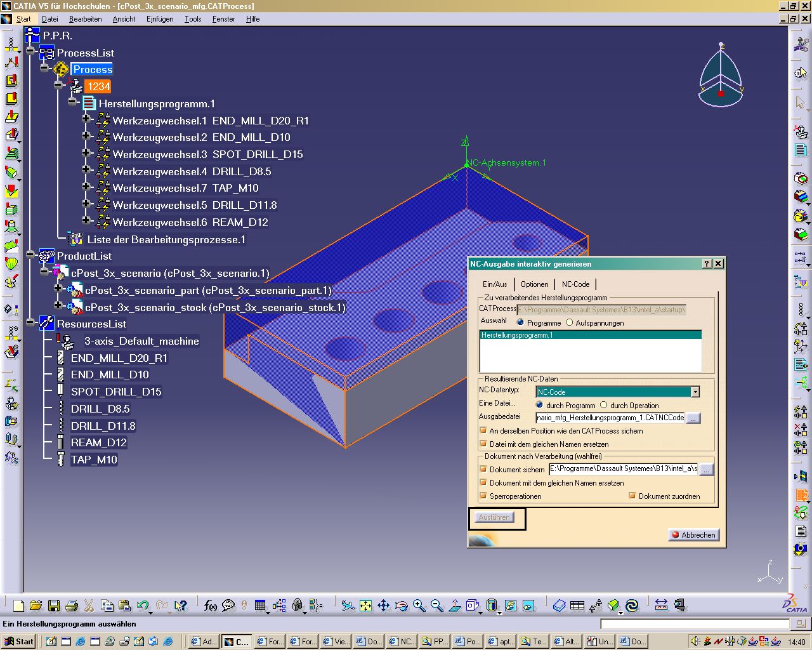The width and height of the screenshot is (812, 650).
Task: Click the Design Table icon
Action: 261,606
